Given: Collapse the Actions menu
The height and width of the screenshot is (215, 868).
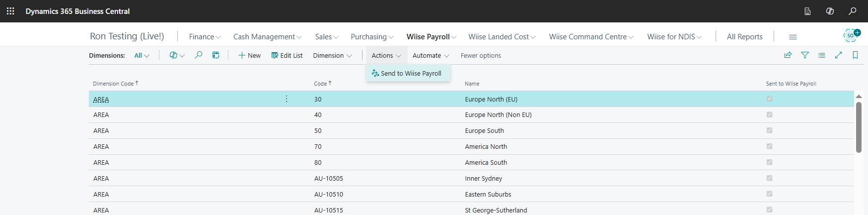Looking at the screenshot, I should tap(386, 55).
